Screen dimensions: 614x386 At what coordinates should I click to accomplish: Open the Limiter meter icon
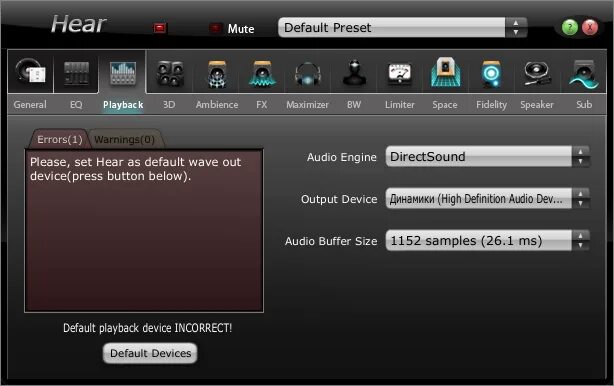click(x=399, y=74)
